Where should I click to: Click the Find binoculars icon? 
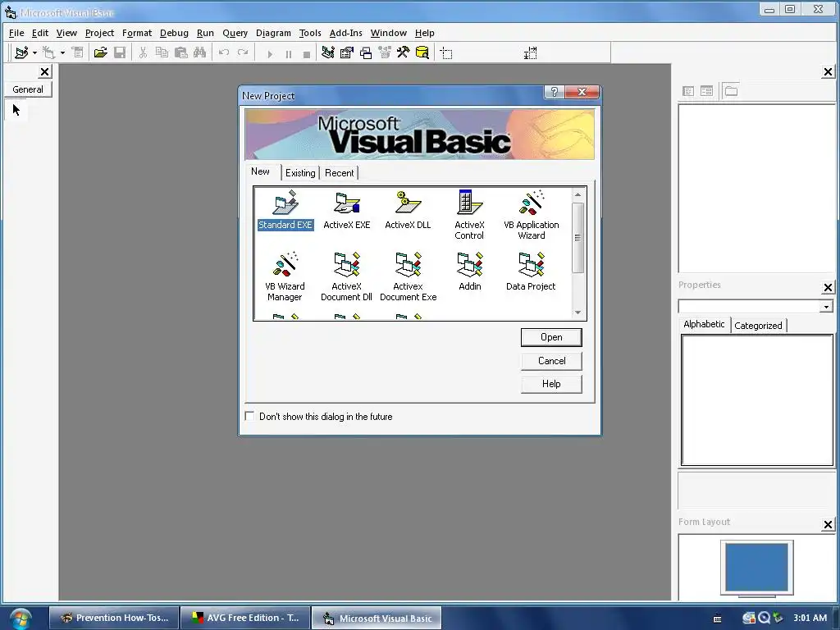click(x=200, y=52)
